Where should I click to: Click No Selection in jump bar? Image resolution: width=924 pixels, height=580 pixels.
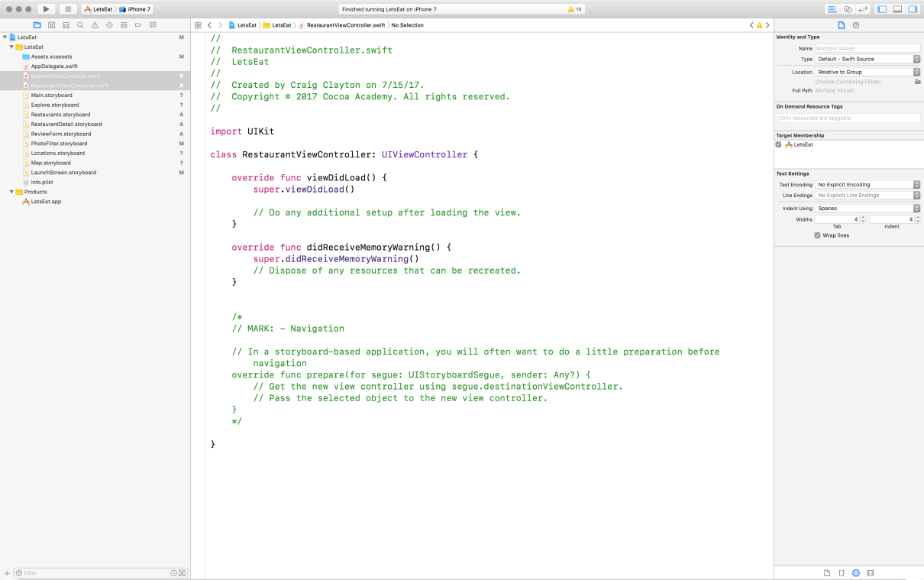tap(408, 25)
